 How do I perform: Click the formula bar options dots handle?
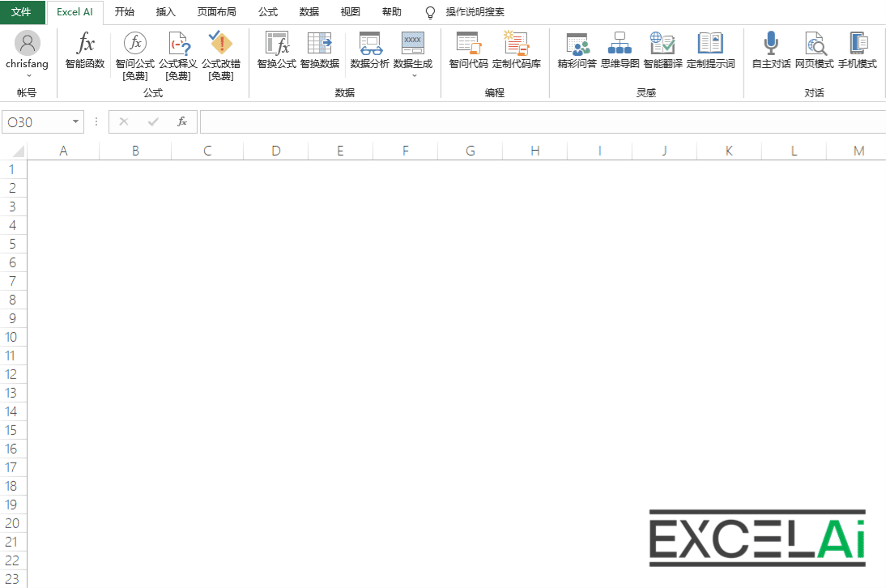(x=96, y=121)
